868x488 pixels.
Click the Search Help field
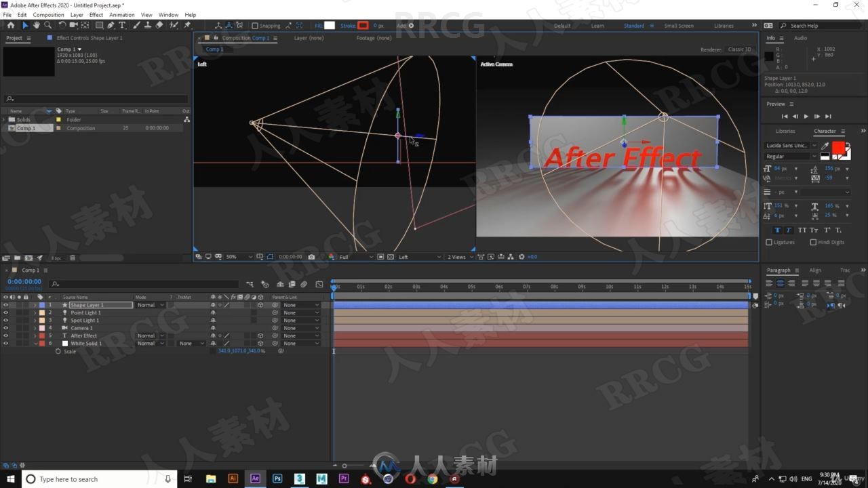tap(821, 26)
